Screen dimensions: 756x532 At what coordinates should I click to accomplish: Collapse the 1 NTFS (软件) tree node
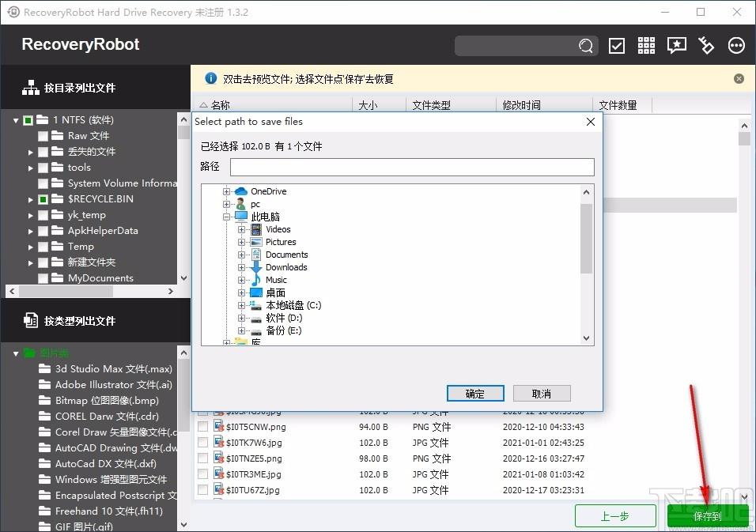pyautogui.click(x=16, y=120)
